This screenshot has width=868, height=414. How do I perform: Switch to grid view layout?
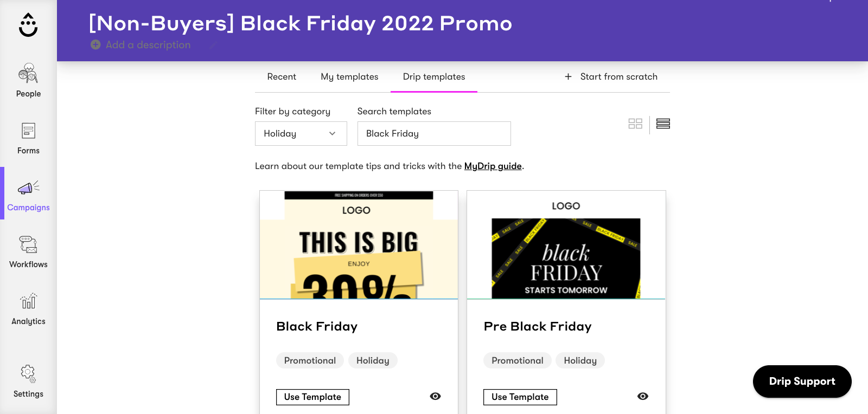pyautogui.click(x=635, y=124)
